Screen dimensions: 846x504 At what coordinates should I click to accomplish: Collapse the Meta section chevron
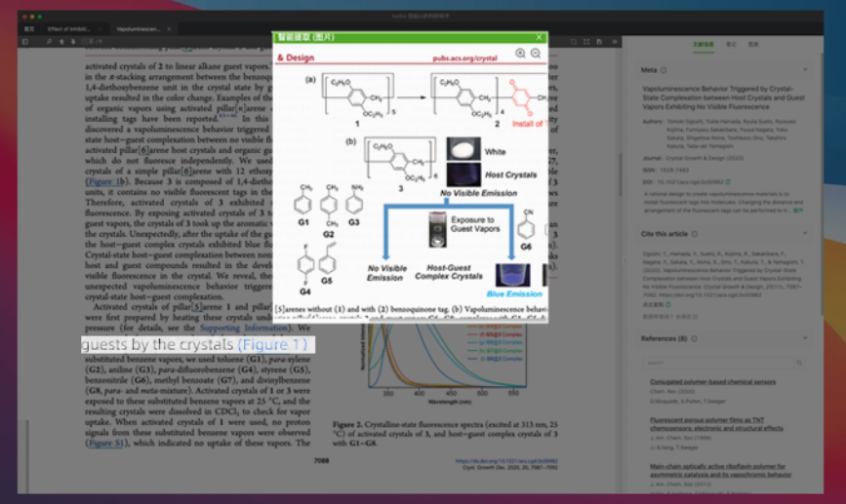click(805, 69)
